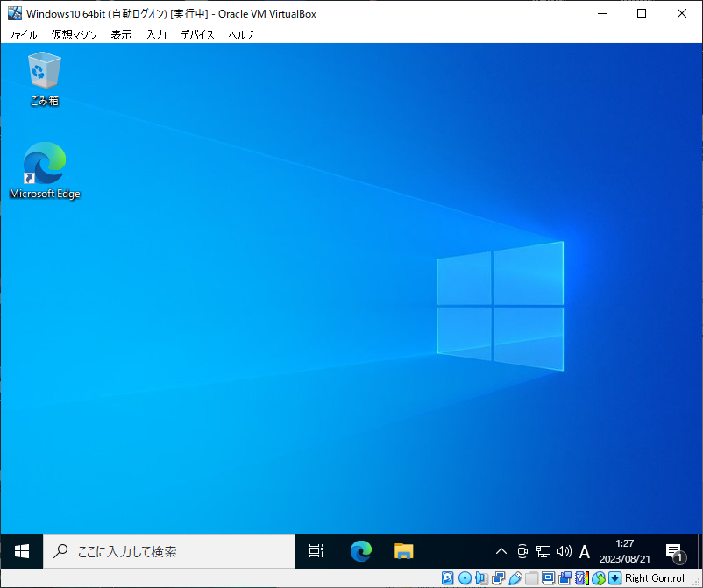Toggle the IME input mode 'A' indicator
The height and width of the screenshot is (588, 703).
click(x=585, y=551)
